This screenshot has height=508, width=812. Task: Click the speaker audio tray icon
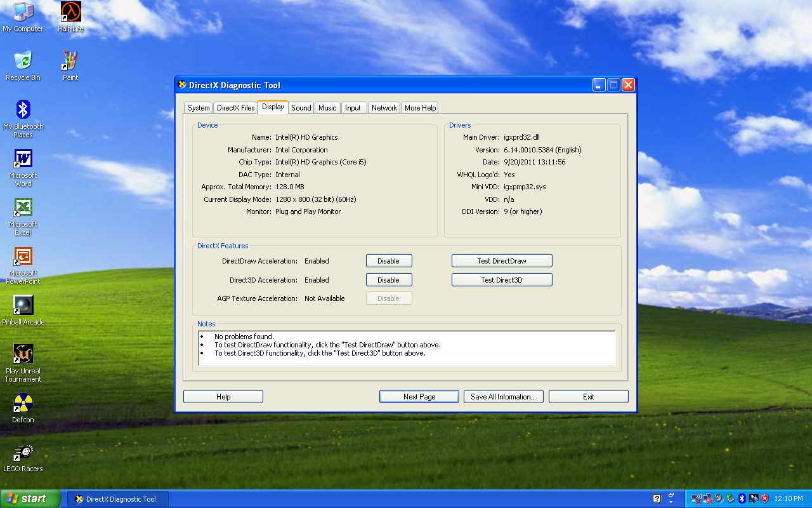pyautogui.click(x=719, y=498)
